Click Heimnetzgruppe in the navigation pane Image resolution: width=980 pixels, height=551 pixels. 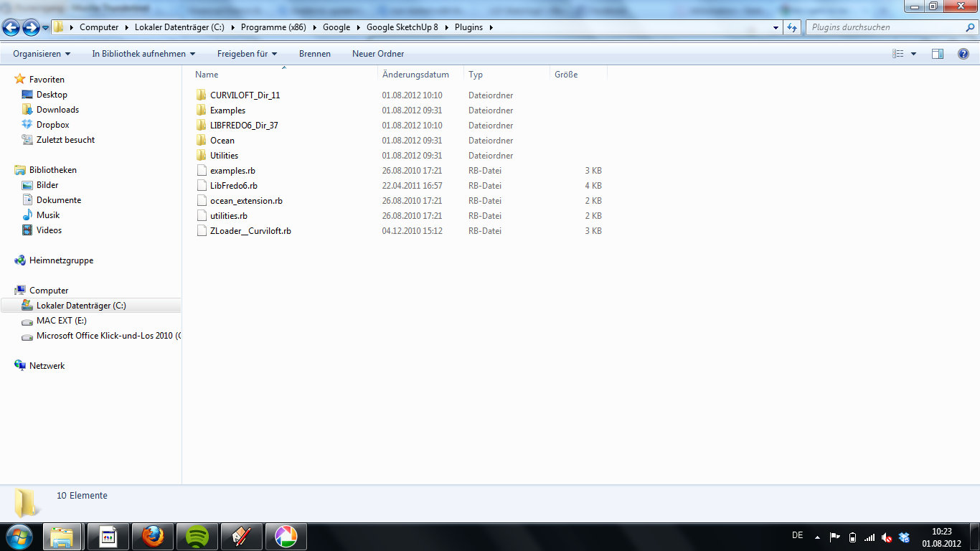[x=61, y=260]
